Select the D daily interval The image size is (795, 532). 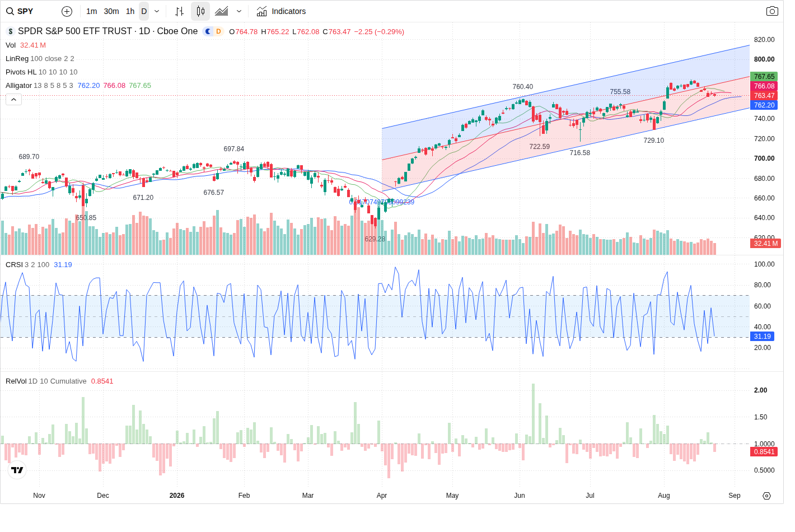pyautogui.click(x=144, y=11)
